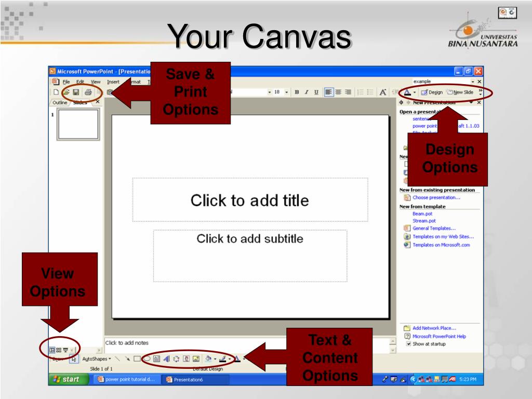
Task: Open the View menu
Action: point(96,82)
